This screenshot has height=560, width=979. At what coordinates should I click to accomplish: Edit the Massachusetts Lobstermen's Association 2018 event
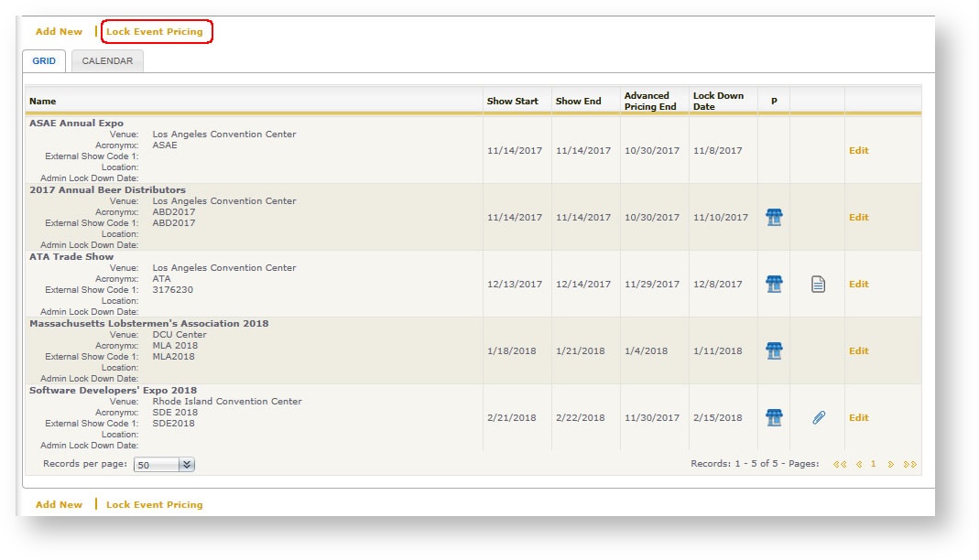[x=858, y=351]
